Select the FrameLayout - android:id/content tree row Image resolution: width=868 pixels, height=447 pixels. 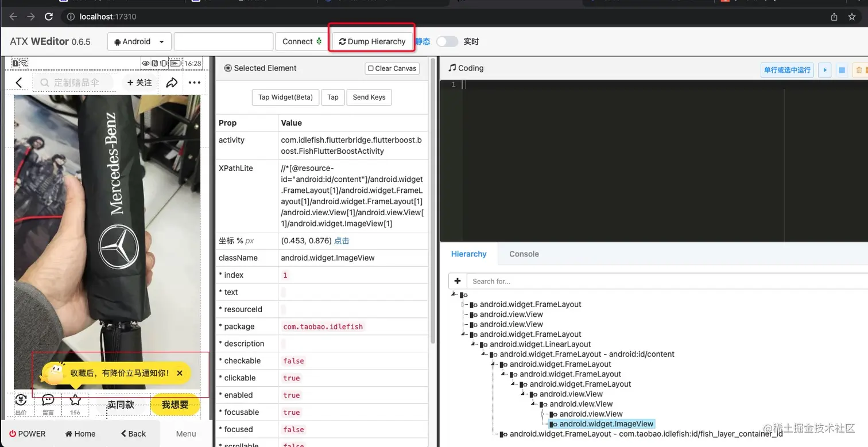(x=587, y=354)
